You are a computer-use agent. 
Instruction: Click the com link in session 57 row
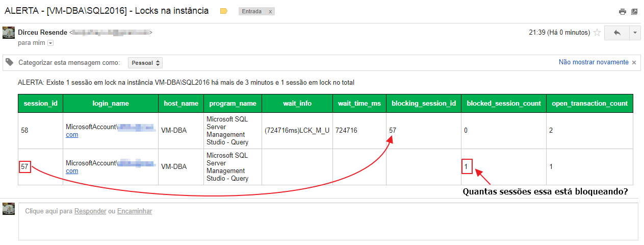pyautogui.click(x=72, y=171)
